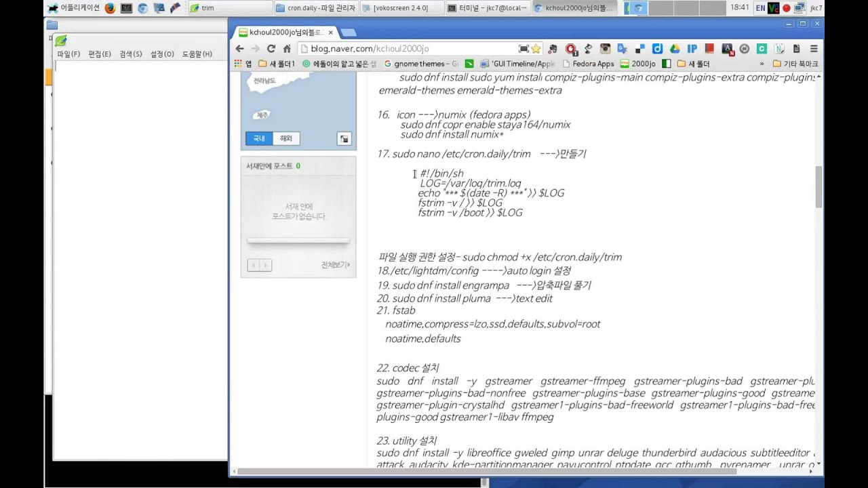This screenshot has width=868, height=488.
Task: Close the kchoul2000jo blog tab
Action: 331,32
